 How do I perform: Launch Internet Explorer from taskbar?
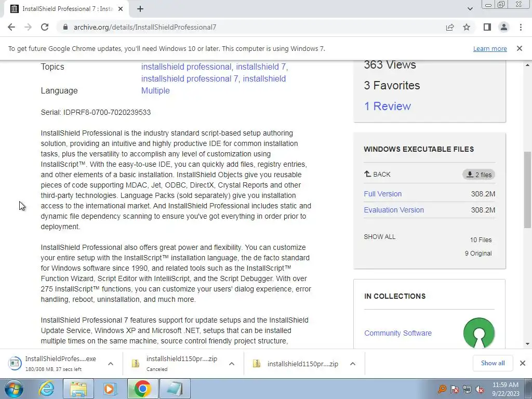(46, 389)
